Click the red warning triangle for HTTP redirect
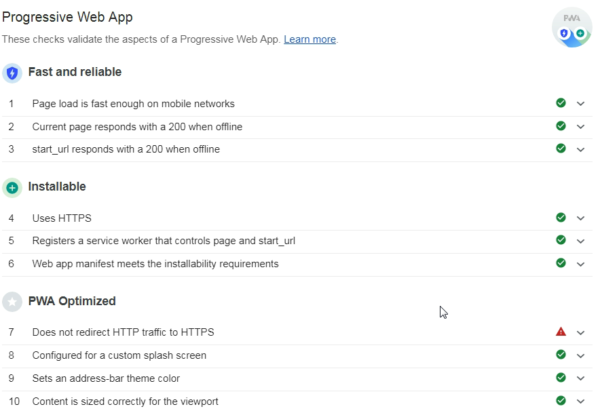This screenshot has width=600, height=411. [x=561, y=332]
